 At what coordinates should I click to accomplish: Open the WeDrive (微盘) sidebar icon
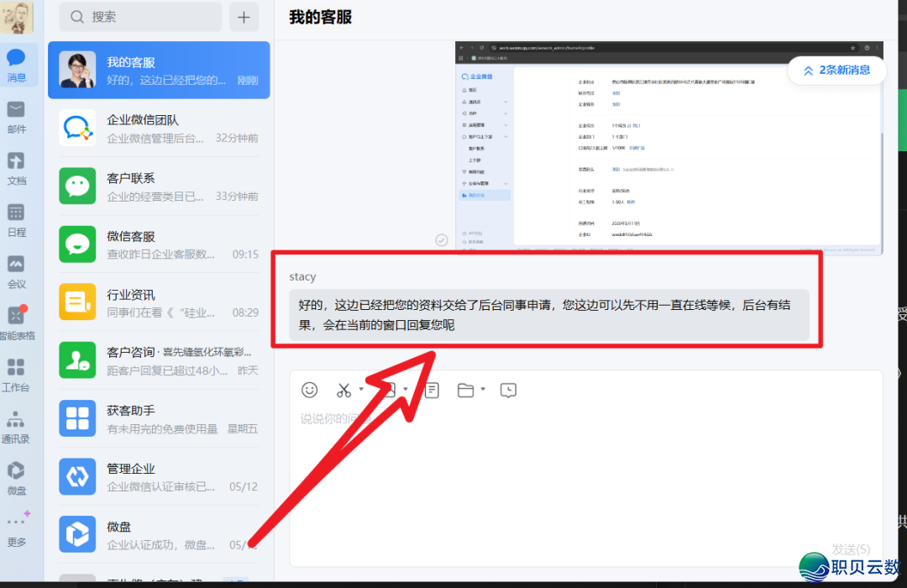pos(17,478)
